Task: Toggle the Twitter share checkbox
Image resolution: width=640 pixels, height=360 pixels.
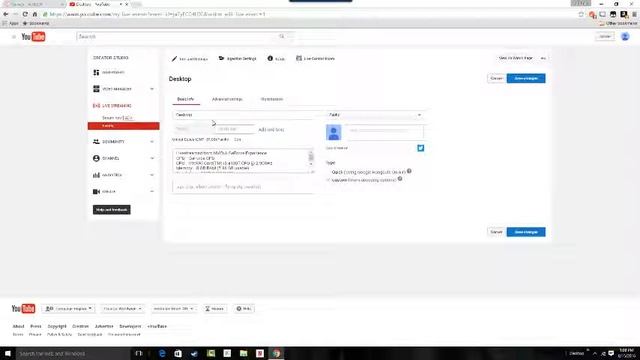Action: pos(420,148)
